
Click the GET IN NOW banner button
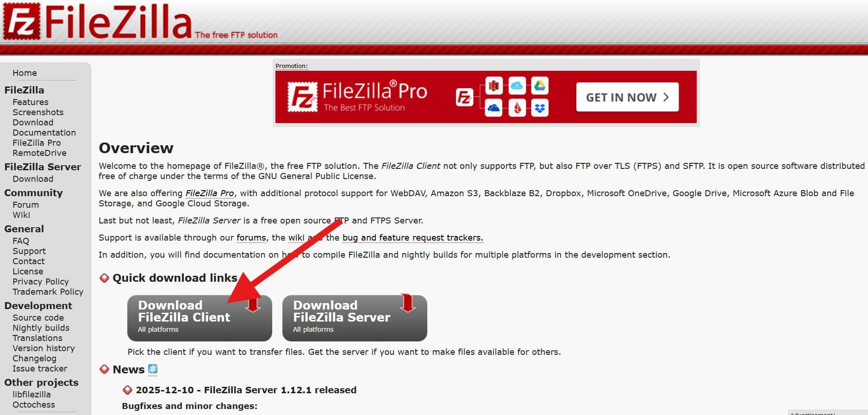pos(627,97)
